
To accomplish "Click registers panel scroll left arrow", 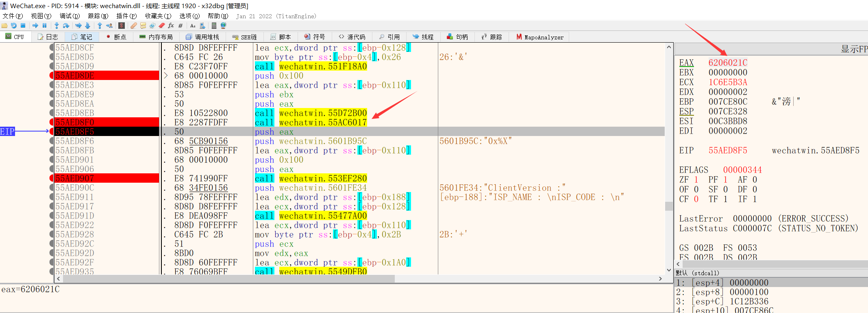I will pyautogui.click(x=678, y=264).
